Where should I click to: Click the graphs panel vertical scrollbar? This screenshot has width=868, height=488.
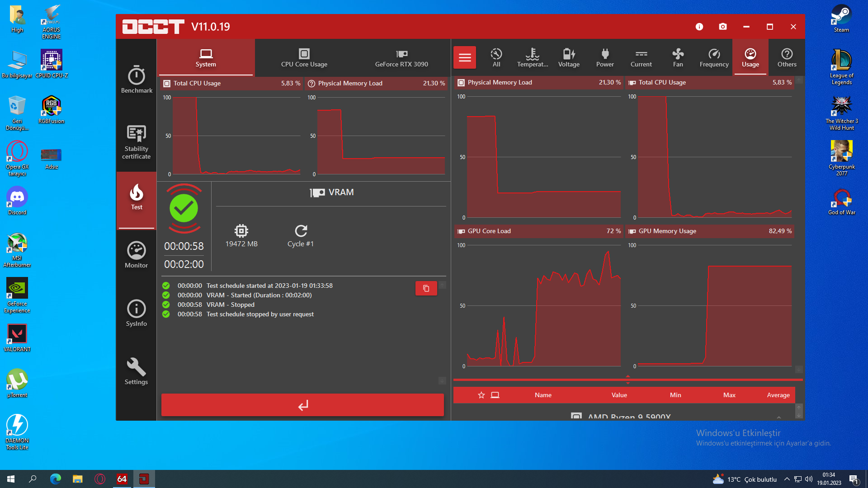[799, 226]
